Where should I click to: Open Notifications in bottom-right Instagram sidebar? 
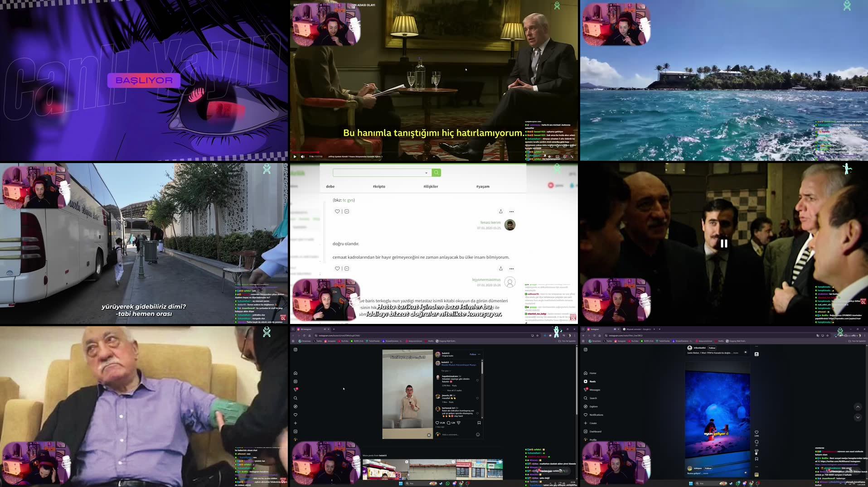(593, 415)
